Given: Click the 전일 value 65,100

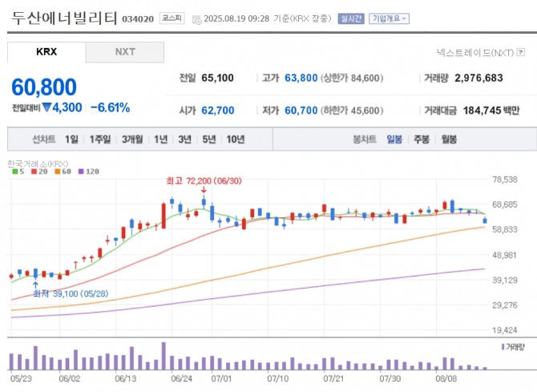Looking at the screenshot, I should (217, 78).
